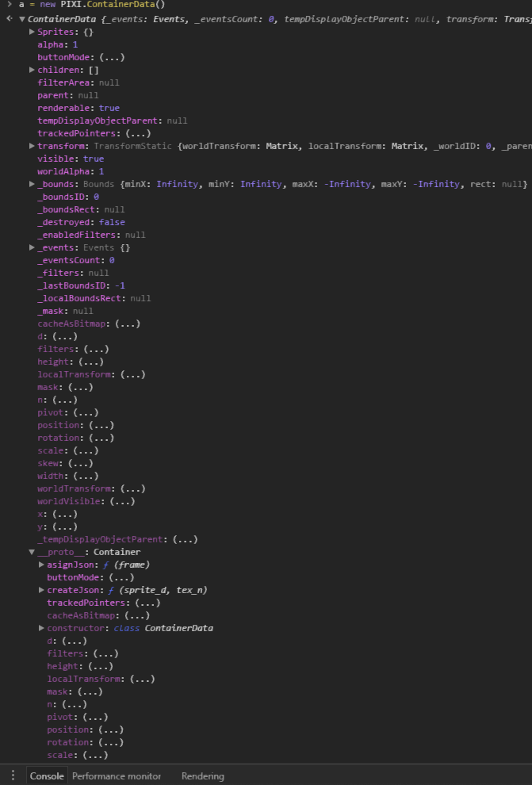
Task: Collapse the __proto__ Container node
Action: point(32,552)
